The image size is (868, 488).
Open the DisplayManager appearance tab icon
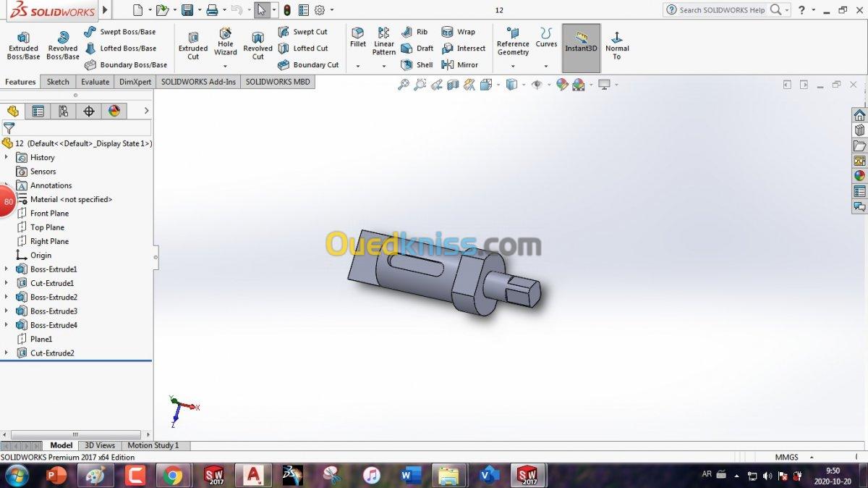coord(114,111)
